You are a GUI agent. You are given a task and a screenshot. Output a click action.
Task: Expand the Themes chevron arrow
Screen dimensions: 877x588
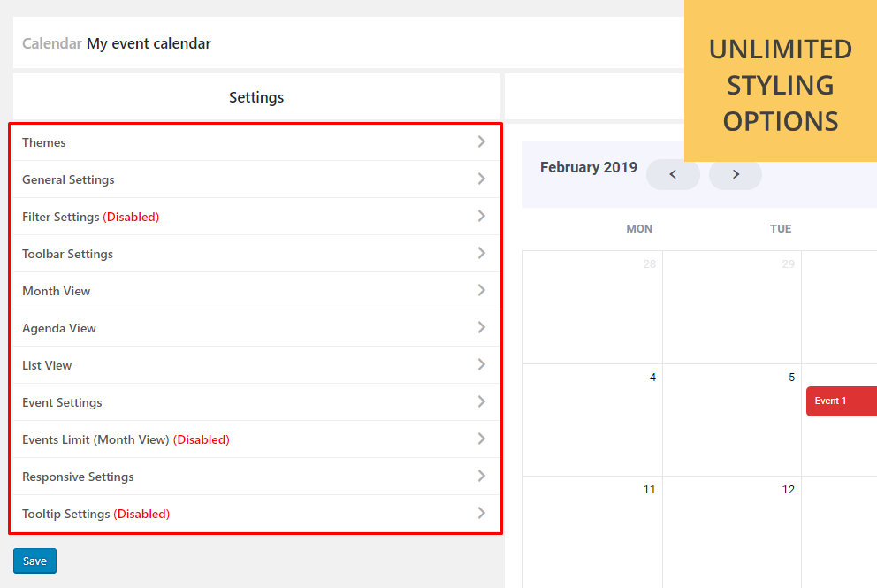[481, 141]
